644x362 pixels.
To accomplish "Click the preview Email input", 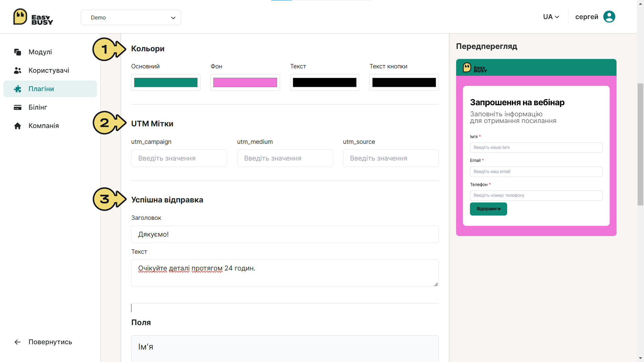I will [x=536, y=172].
